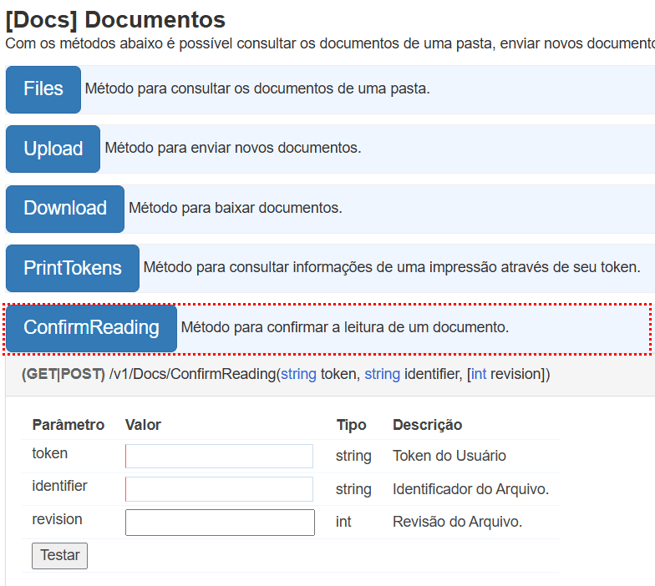Expand the Files method section

pyautogui.click(x=43, y=89)
